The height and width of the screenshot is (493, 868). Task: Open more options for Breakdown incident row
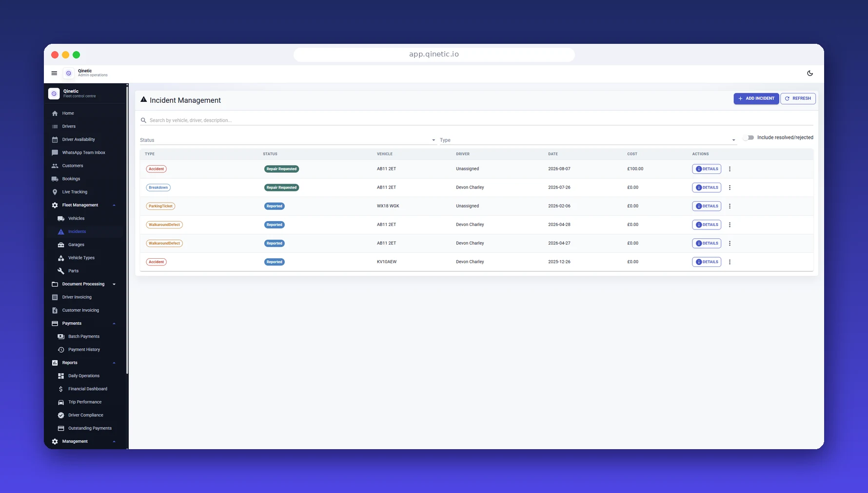tap(730, 188)
